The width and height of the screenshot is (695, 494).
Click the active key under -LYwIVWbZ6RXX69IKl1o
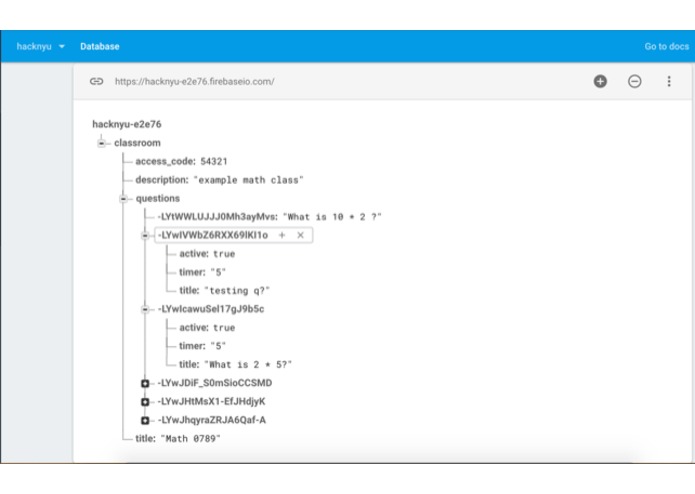point(194,253)
